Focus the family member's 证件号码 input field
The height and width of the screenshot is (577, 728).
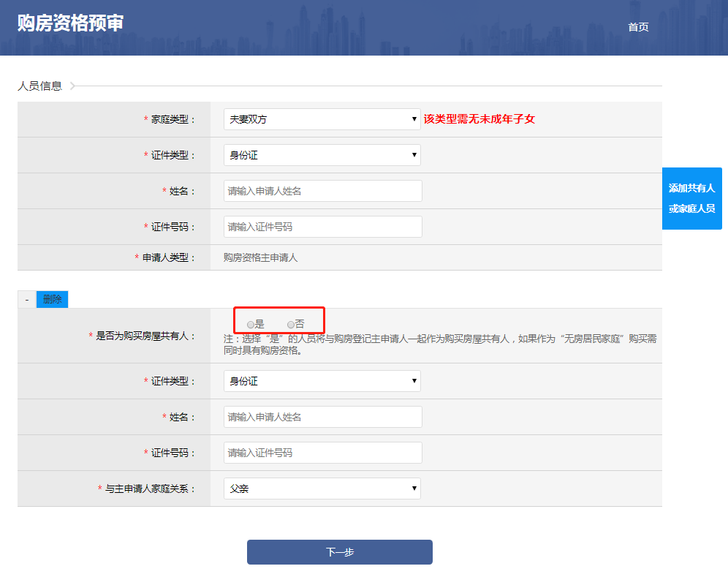click(x=322, y=453)
